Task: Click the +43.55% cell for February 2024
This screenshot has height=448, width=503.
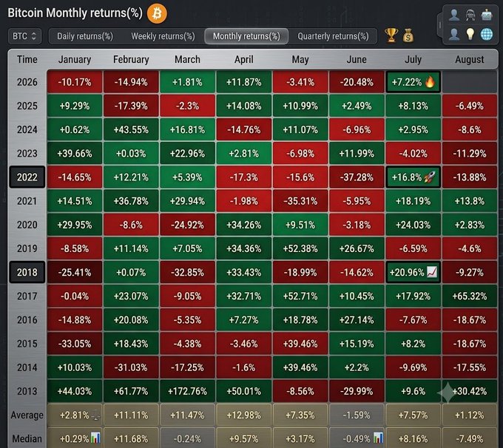Action: pos(131,129)
